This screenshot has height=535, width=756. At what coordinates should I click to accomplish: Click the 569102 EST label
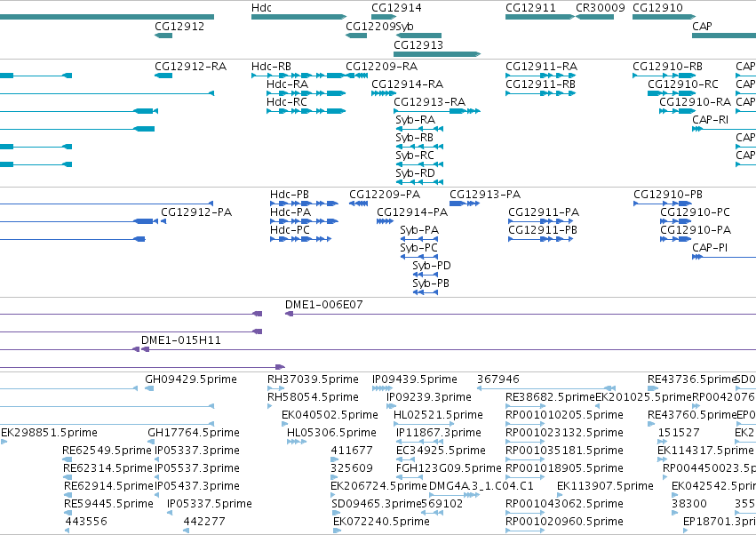pos(442,505)
